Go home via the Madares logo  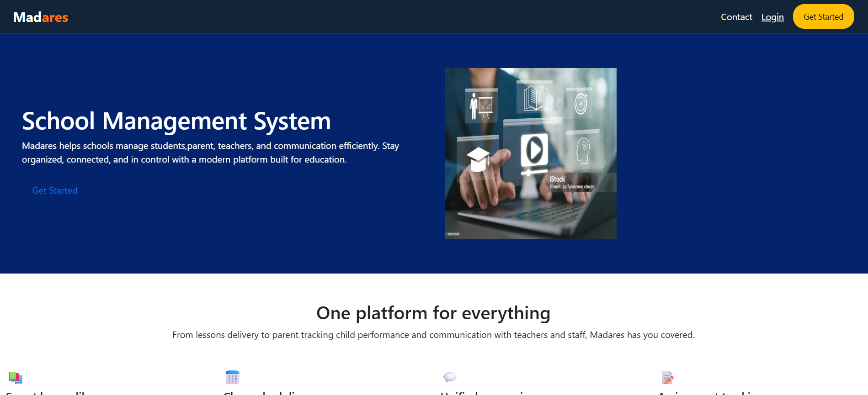(x=41, y=17)
